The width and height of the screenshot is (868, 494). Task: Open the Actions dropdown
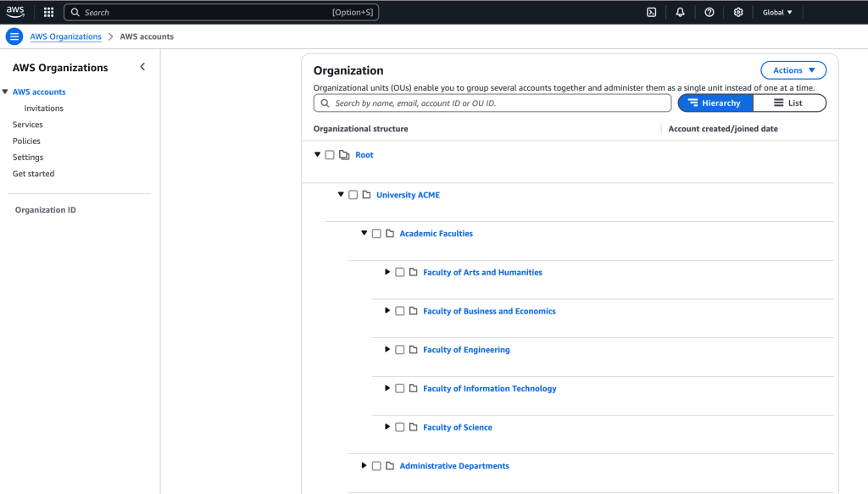click(793, 70)
